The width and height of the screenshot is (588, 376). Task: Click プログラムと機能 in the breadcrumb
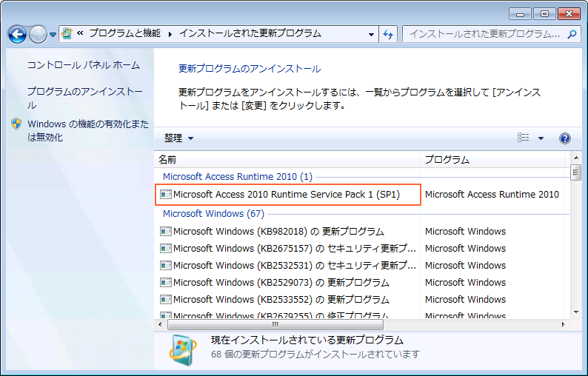pyautogui.click(x=125, y=34)
